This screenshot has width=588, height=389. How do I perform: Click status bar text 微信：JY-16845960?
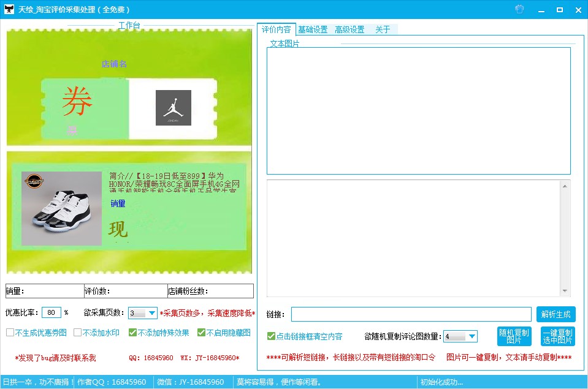coord(191,382)
